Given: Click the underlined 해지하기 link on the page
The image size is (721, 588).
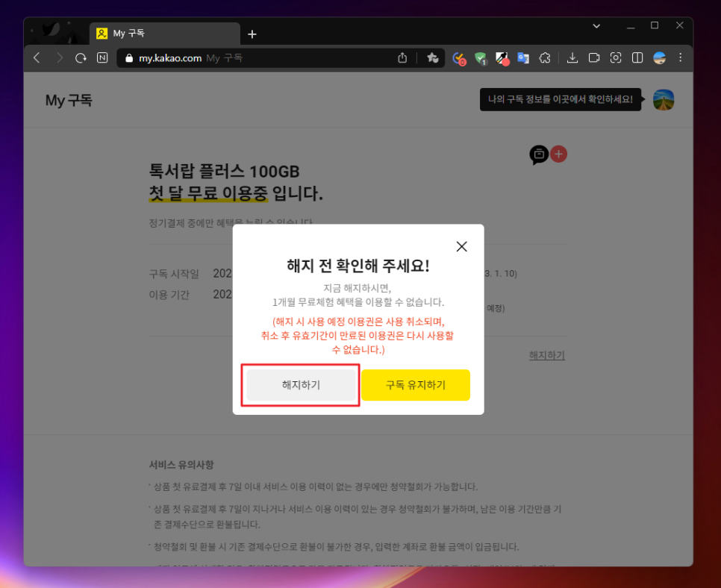Looking at the screenshot, I should tap(547, 355).
